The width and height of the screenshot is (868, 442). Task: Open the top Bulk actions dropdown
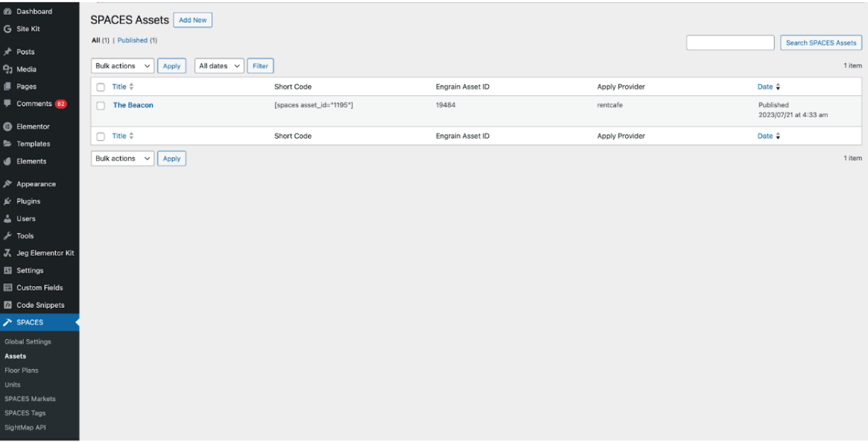pyautogui.click(x=122, y=66)
